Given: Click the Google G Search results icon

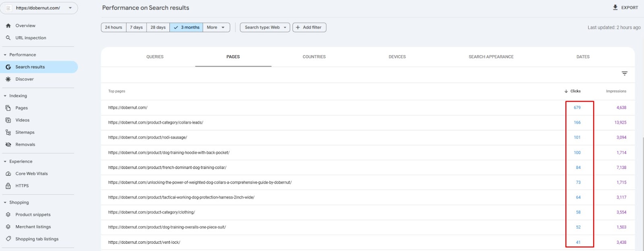Looking at the screenshot, I should (8, 67).
